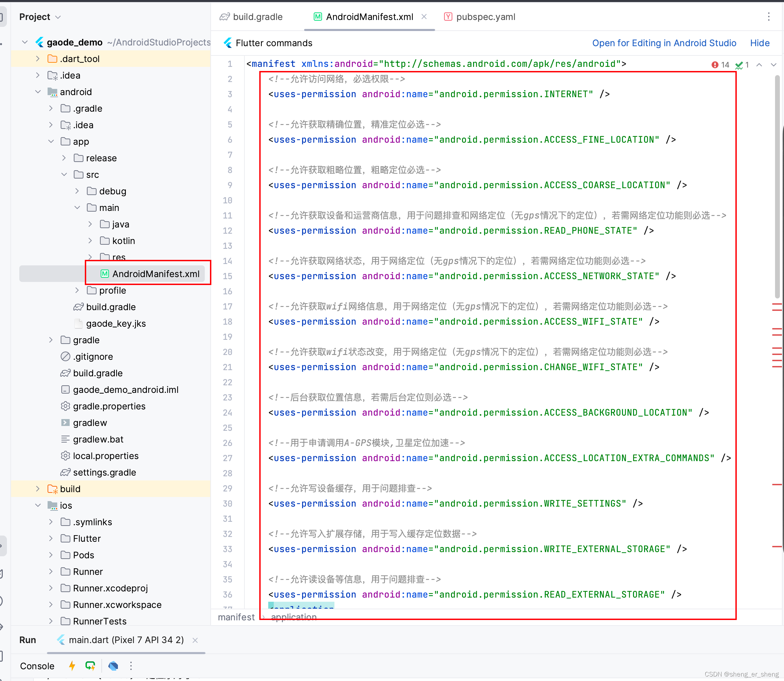The height and width of the screenshot is (681, 784).
Task: Expand the kotlin folder
Action: pyautogui.click(x=90, y=241)
